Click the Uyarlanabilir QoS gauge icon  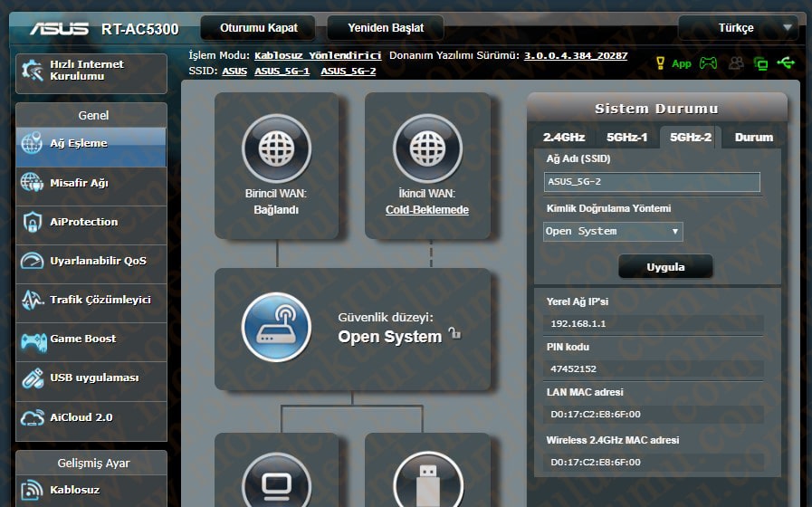32,261
